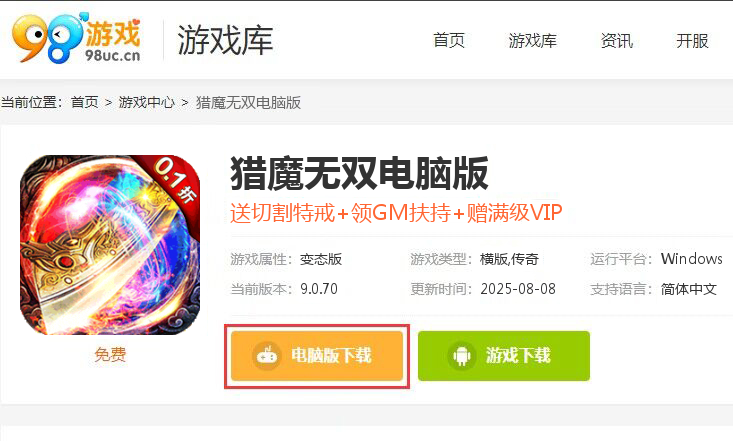Click the 免费 label under game icon
The image size is (733, 441).
point(110,354)
